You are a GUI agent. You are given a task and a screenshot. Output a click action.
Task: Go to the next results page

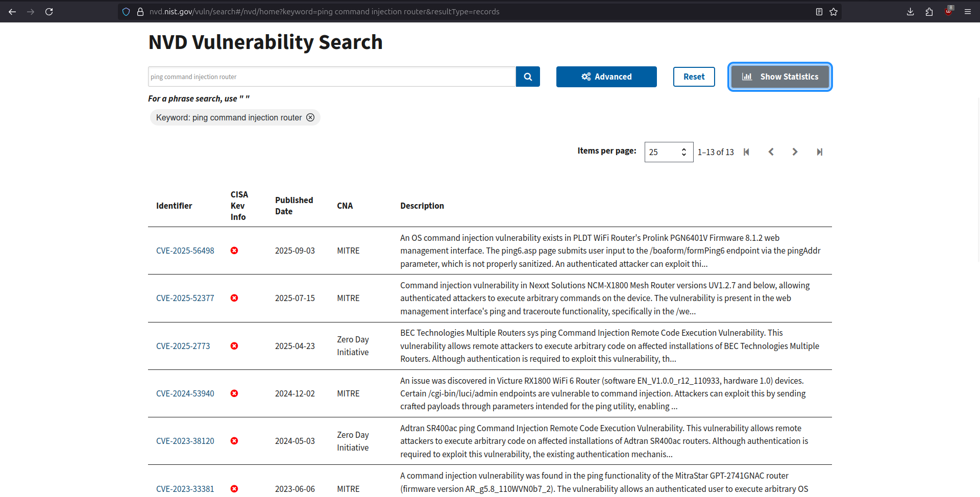[x=795, y=152]
